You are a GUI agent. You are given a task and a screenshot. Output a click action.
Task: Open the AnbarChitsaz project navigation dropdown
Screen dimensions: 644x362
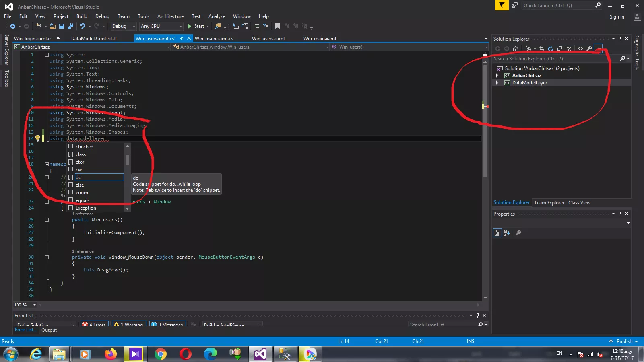(92, 47)
